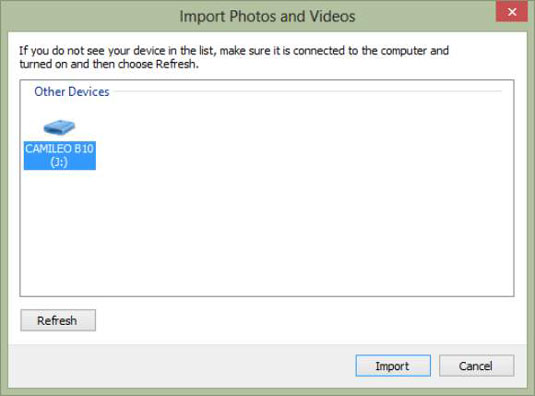Click the word Refresh in the instructions
This screenshot has width=535, height=396.
coord(176,64)
